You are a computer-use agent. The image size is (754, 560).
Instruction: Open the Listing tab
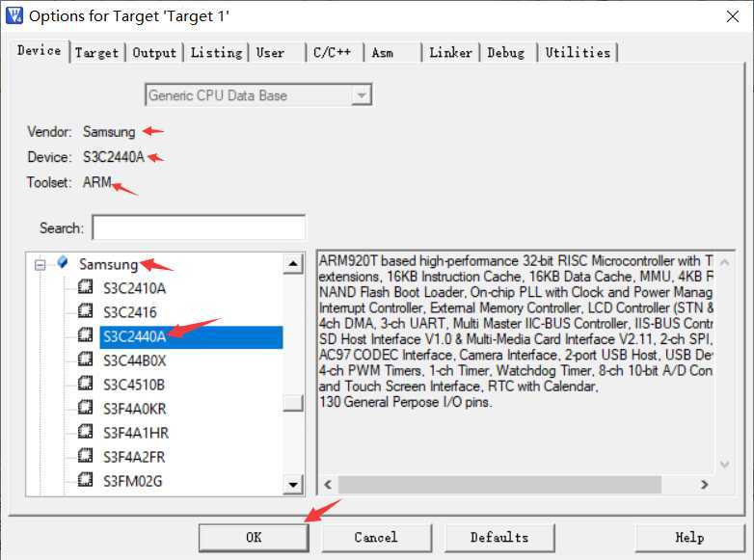(x=216, y=52)
